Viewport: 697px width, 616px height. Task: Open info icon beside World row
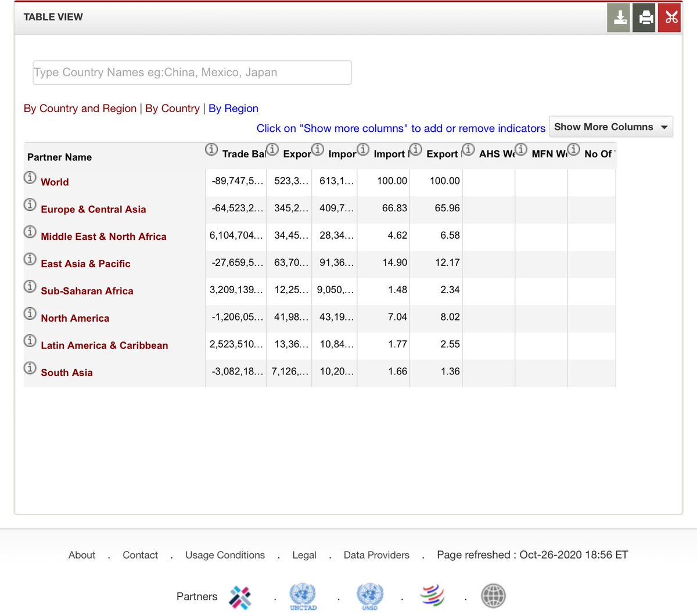(30, 177)
